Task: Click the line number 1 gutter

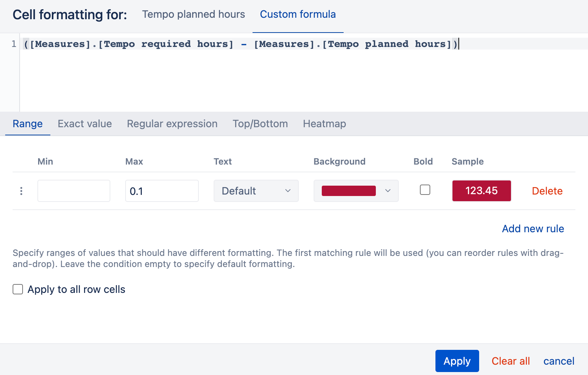Action: tap(14, 44)
